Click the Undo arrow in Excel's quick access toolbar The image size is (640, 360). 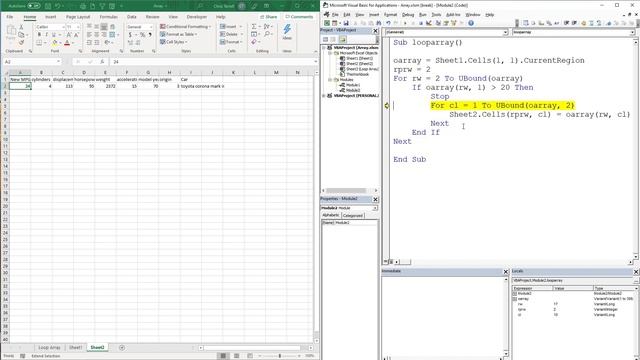tap(58, 6)
